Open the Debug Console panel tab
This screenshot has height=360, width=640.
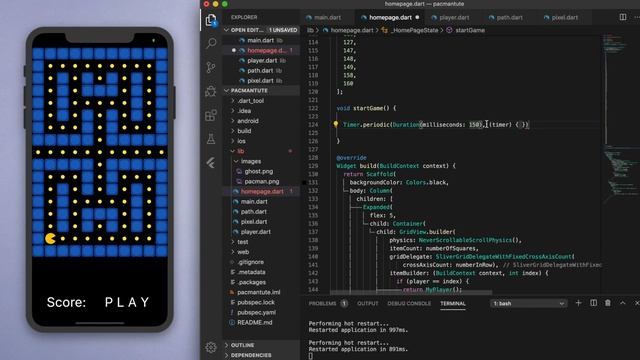[409, 303]
